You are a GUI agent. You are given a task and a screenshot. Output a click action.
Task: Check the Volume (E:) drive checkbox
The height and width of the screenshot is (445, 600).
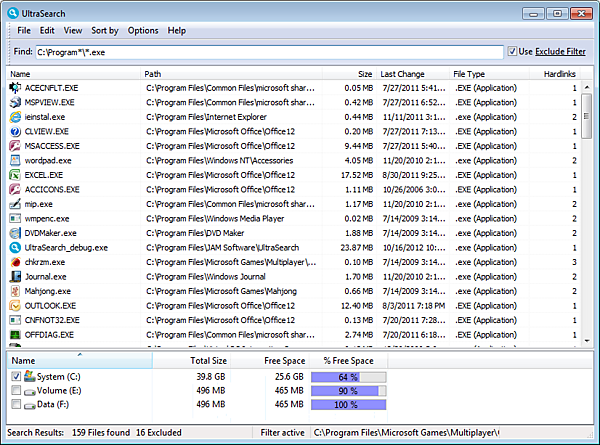pyautogui.click(x=16, y=390)
